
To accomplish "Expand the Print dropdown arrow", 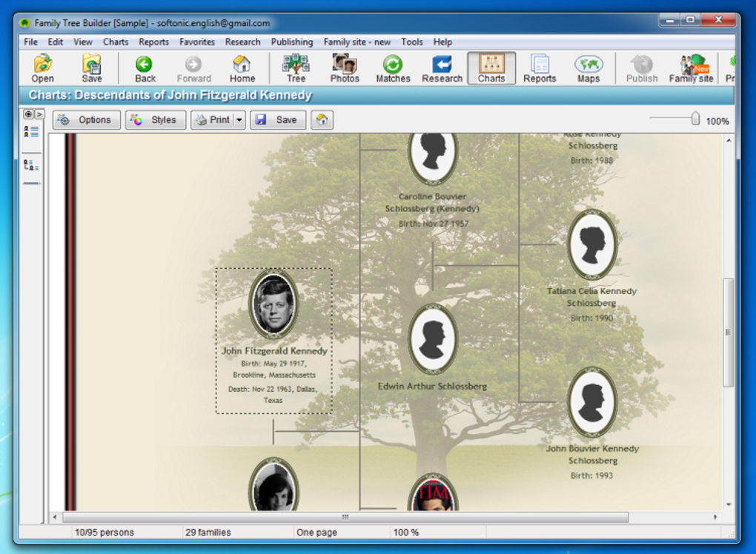I will click(239, 119).
